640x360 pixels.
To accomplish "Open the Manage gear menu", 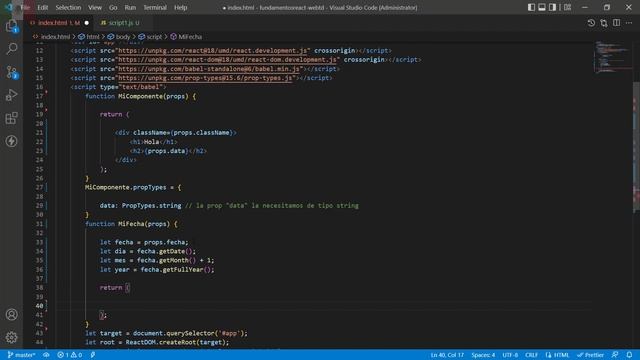I will (x=11, y=337).
